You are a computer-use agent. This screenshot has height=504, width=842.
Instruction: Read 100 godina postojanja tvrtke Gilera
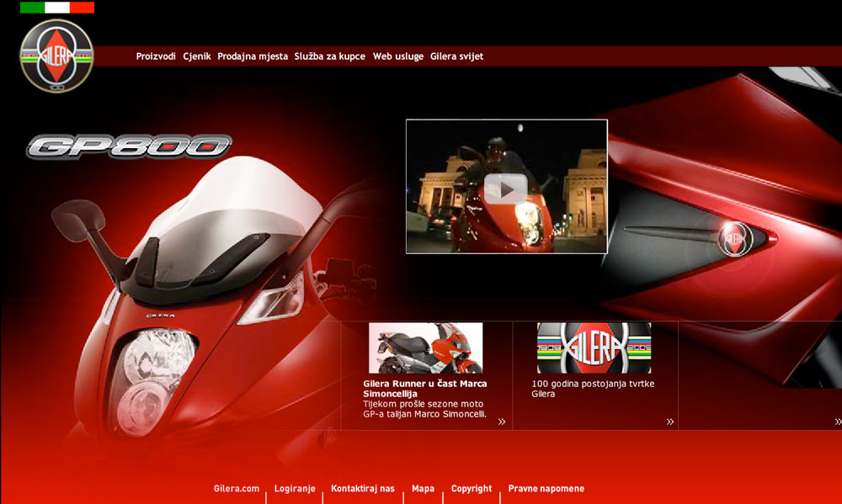pos(593,388)
